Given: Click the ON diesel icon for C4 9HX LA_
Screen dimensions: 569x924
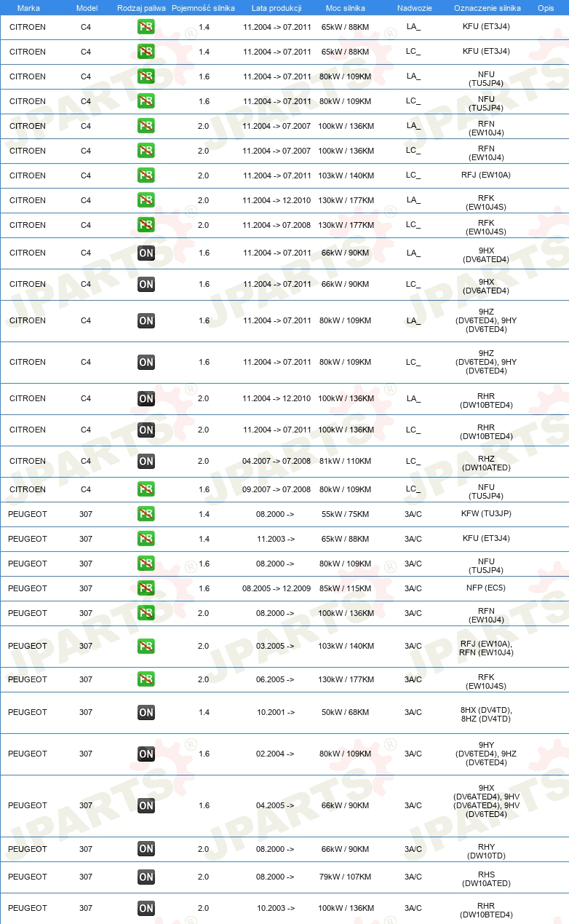Looking at the screenshot, I should [x=146, y=253].
